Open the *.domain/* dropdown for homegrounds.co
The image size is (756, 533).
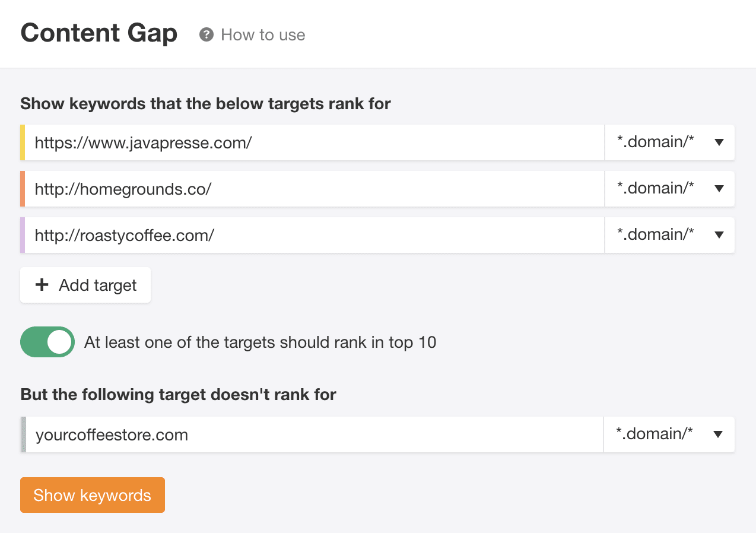point(669,189)
